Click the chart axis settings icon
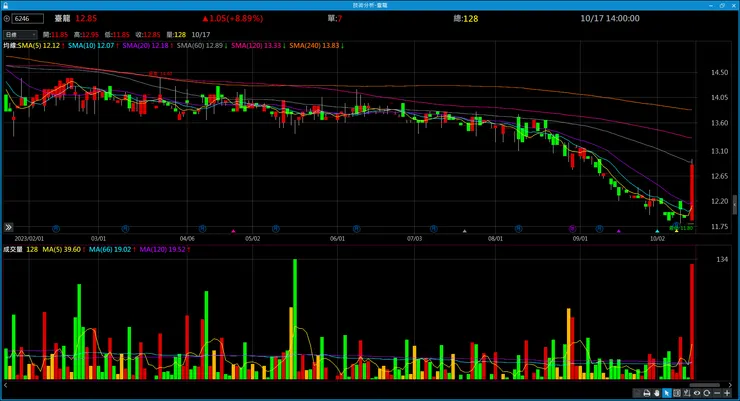This screenshot has height=401, width=740. coord(687,393)
